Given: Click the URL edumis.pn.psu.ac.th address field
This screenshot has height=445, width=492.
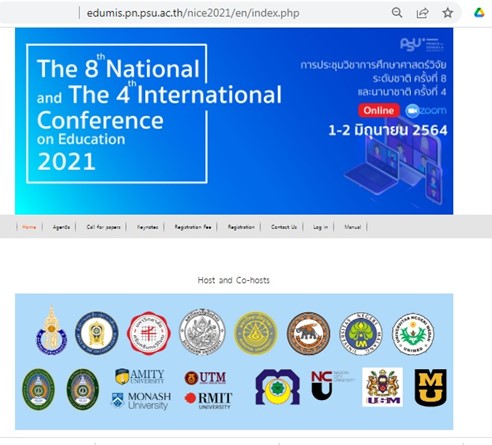Looking at the screenshot, I should [193, 13].
